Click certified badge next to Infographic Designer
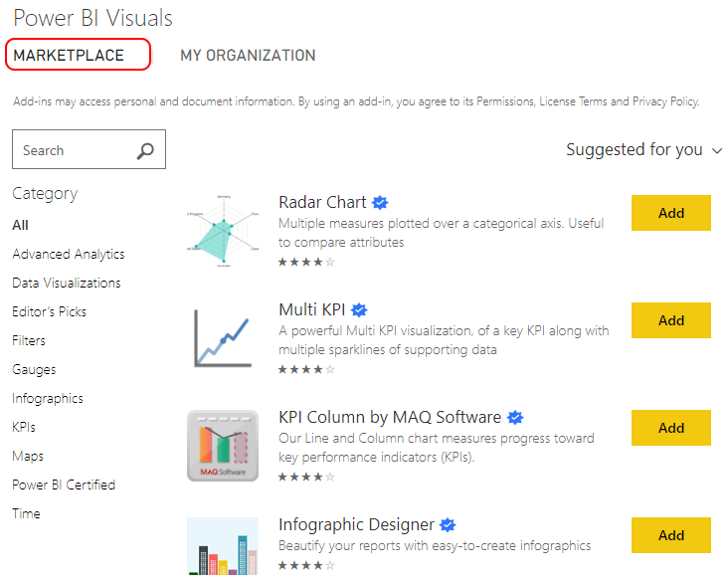The height and width of the screenshot is (583, 728). [x=449, y=525]
